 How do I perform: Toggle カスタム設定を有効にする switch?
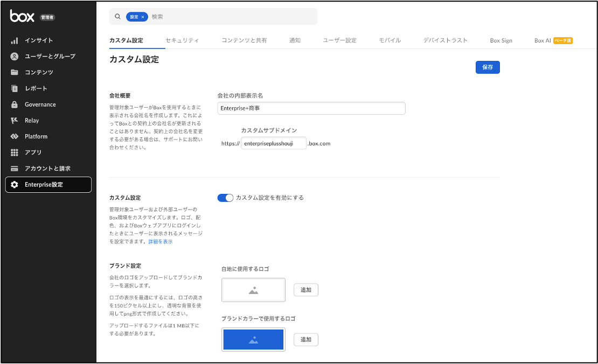[225, 198]
